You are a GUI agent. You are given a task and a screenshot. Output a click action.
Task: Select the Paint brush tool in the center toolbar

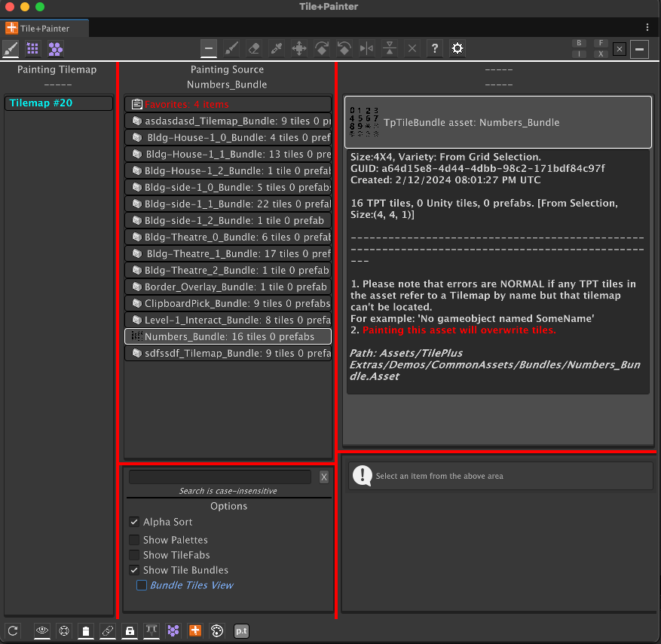[x=231, y=48]
